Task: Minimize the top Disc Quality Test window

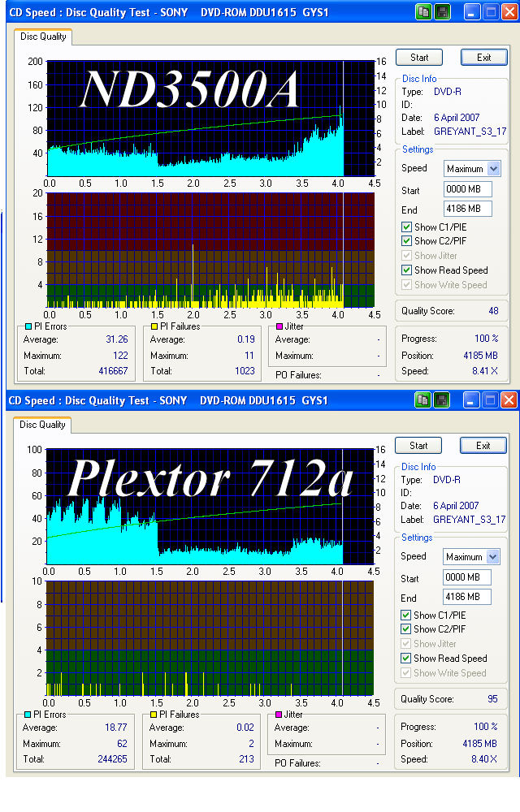Action: [x=471, y=12]
